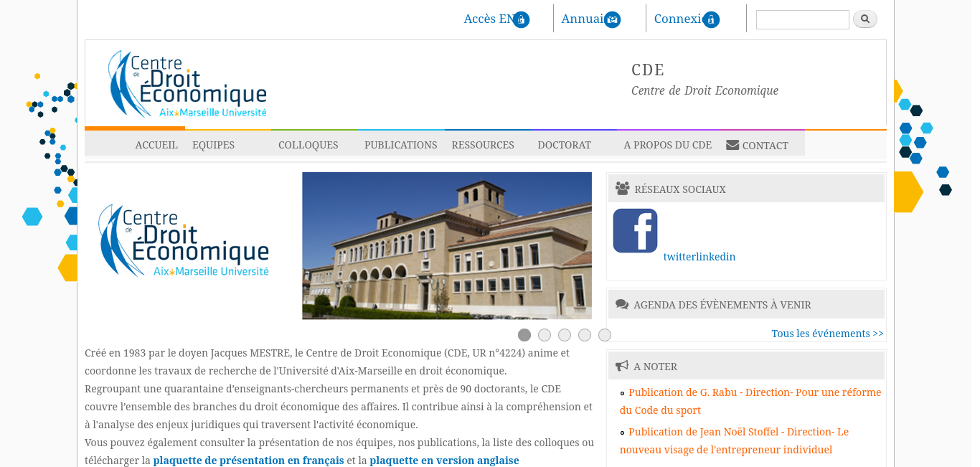
Task: Click the line starting Créé en 1983
Action: pos(327,353)
